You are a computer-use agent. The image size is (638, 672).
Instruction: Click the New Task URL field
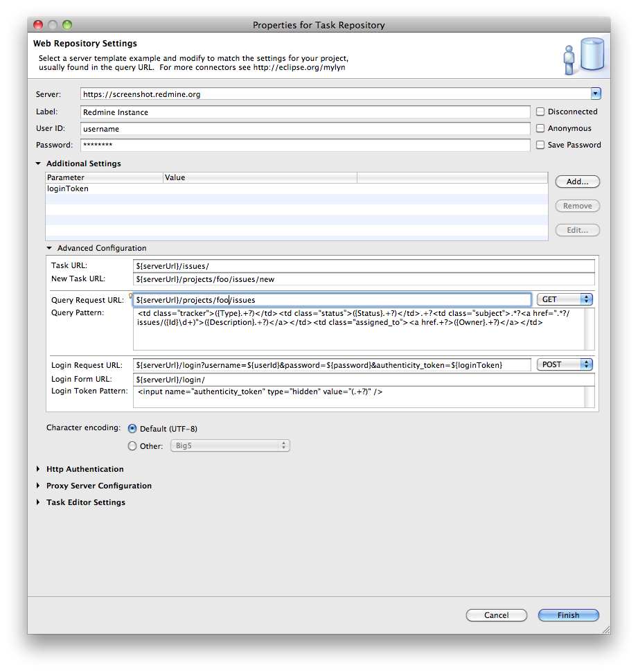click(364, 279)
